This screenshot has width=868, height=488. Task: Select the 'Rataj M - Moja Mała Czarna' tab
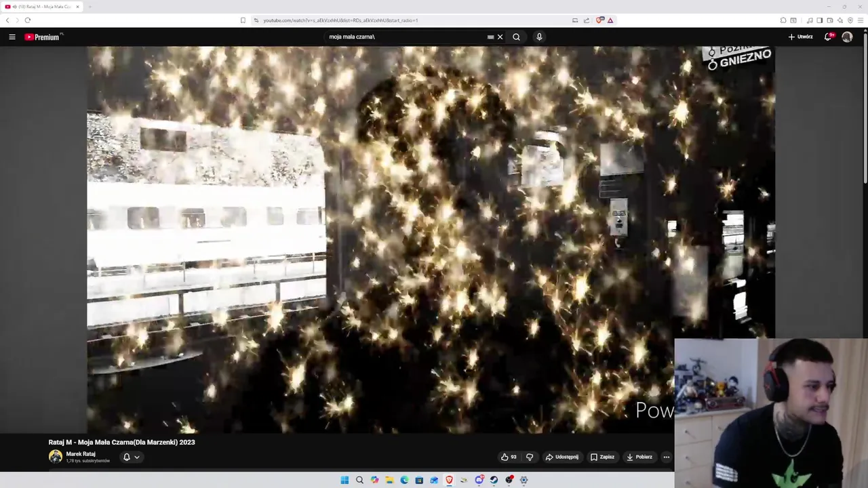point(41,7)
